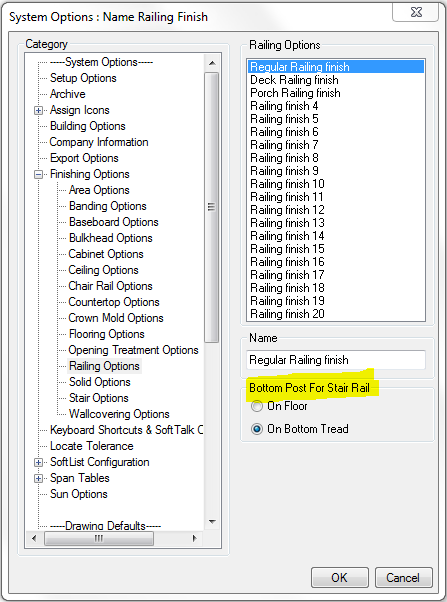This screenshot has height=602, width=447.
Task: Click the category list scroll-up arrow
Action: [x=212, y=63]
